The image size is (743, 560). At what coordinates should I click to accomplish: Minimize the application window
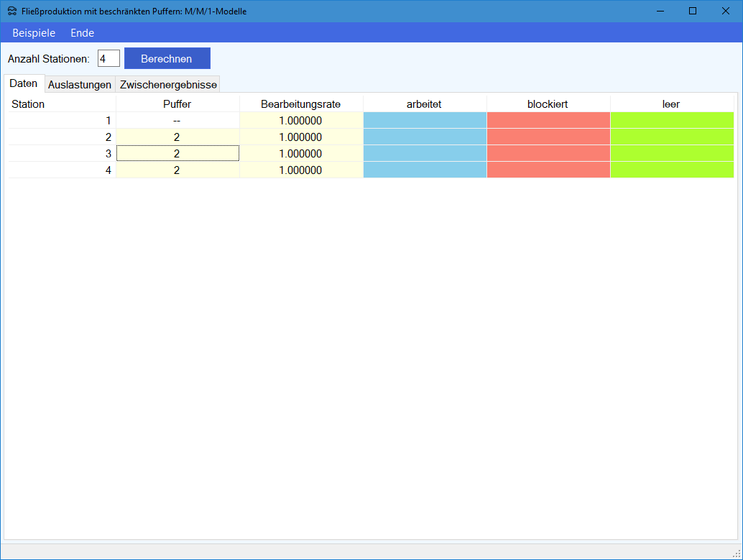pos(660,11)
